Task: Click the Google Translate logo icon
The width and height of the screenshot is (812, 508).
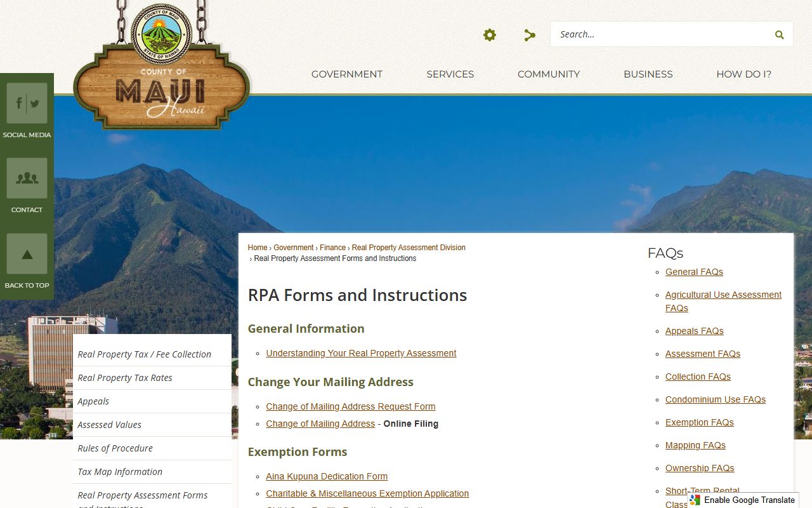Action: [x=695, y=500]
